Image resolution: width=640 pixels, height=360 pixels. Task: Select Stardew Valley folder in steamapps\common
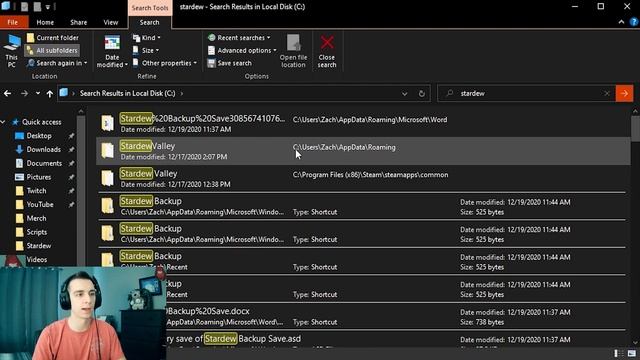(363, 178)
